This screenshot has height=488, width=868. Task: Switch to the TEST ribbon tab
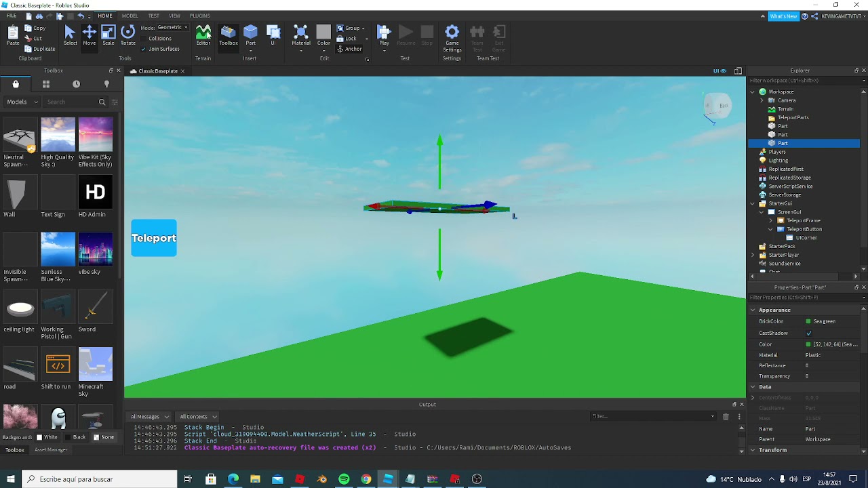point(154,16)
